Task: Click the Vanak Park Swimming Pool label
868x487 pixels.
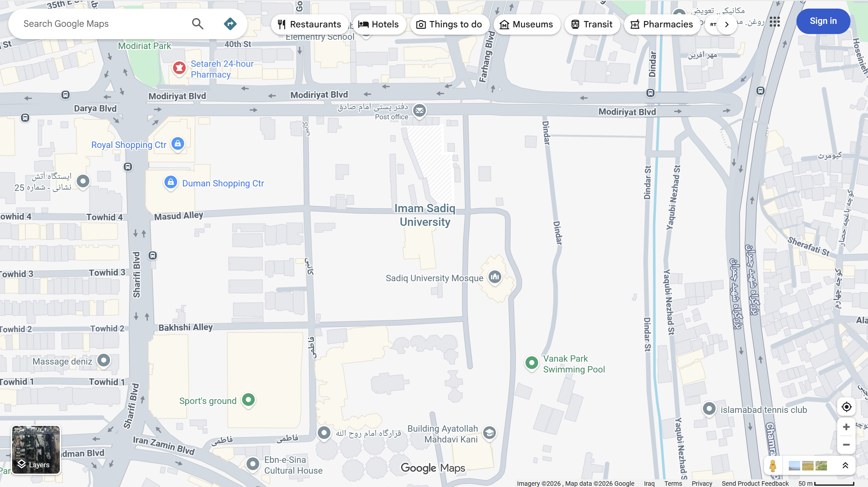Action: 574,364
